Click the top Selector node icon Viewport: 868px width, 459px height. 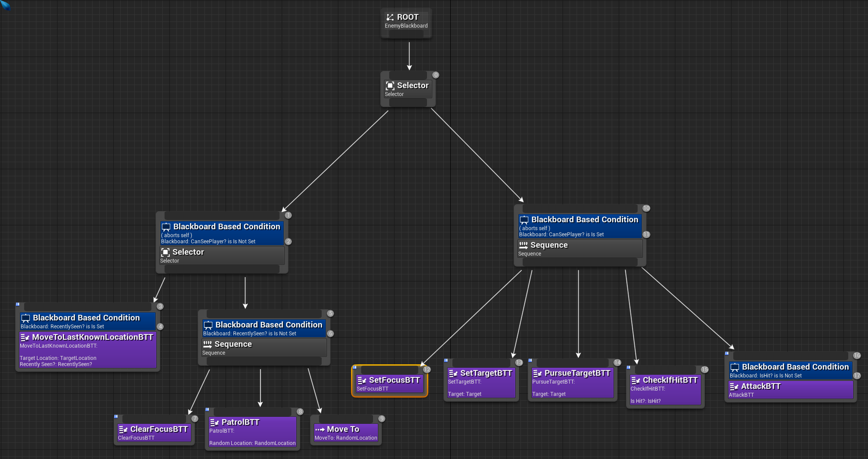point(390,85)
